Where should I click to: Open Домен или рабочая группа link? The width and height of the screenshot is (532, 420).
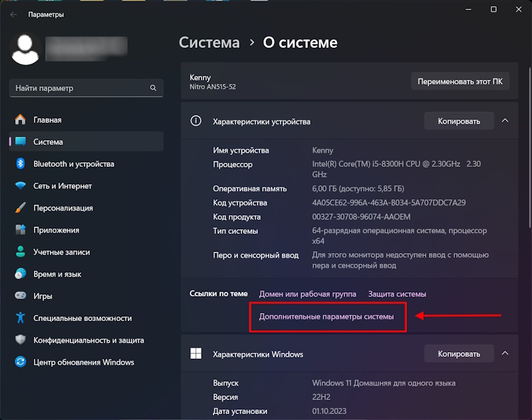coord(307,294)
